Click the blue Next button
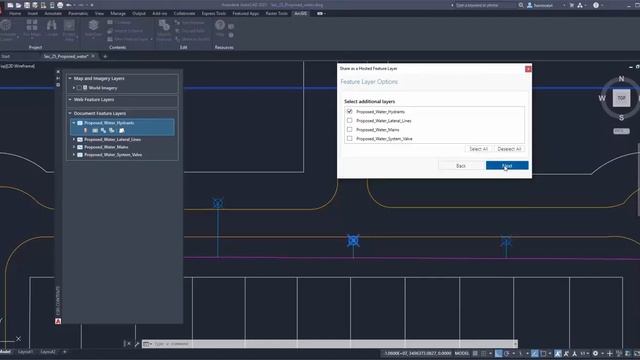This screenshot has height=360, width=640. pyautogui.click(x=507, y=165)
